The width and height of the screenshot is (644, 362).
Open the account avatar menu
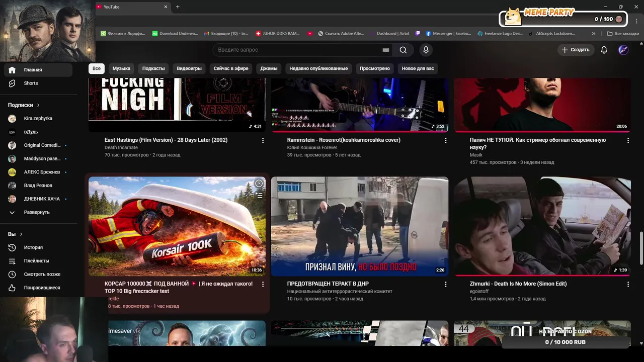[623, 50]
